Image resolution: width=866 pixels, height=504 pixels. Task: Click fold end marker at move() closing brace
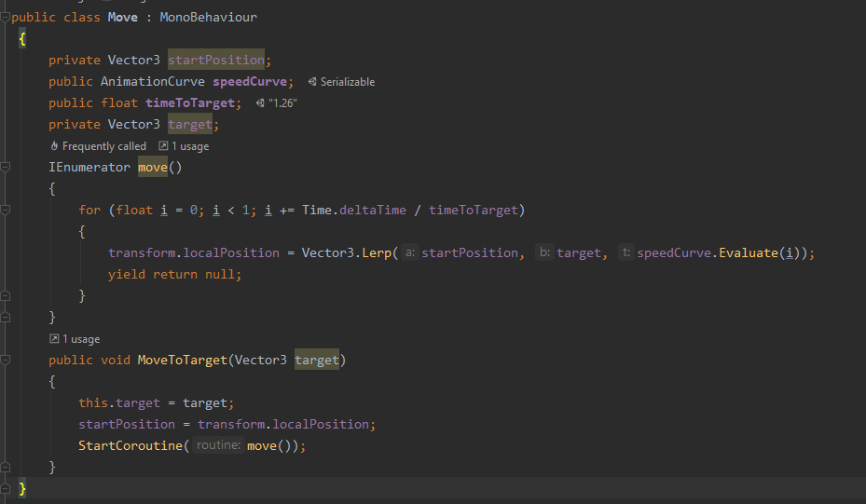click(x=5, y=318)
